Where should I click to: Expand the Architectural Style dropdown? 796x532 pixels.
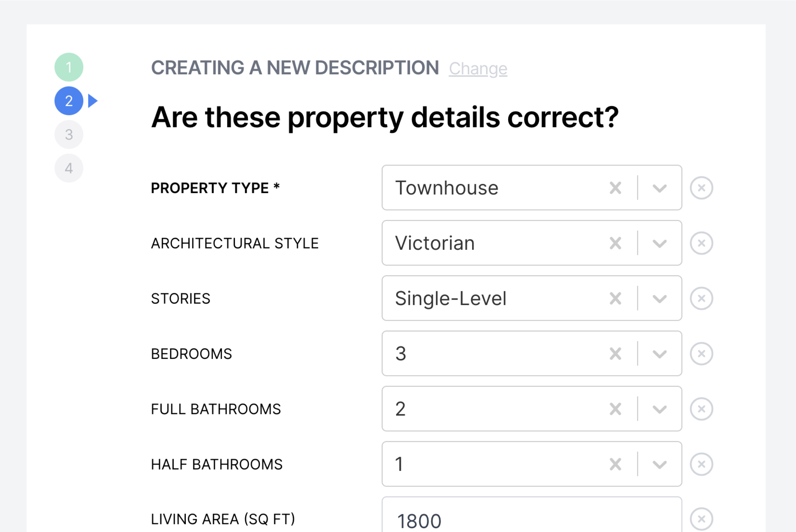tap(660, 243)
